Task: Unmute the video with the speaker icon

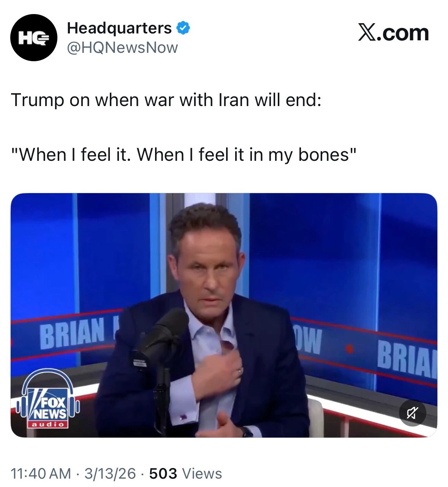Action: [412, 412]
